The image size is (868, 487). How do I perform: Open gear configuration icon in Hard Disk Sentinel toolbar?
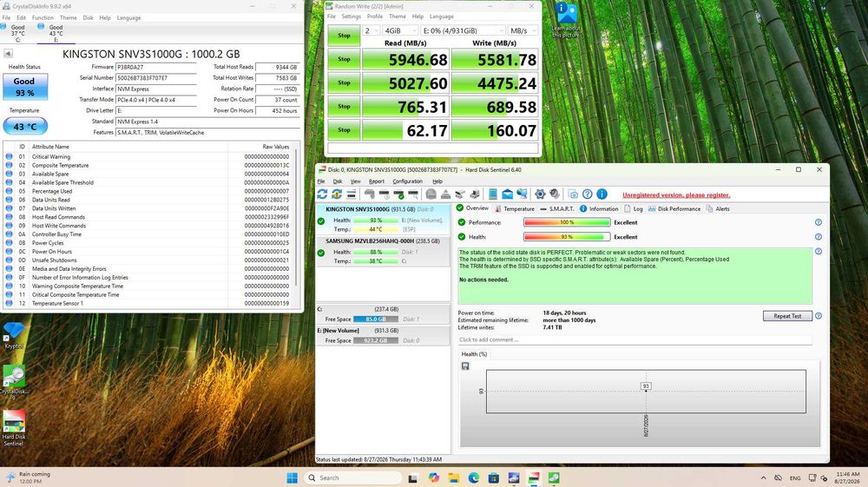click(x=540, y=194)
